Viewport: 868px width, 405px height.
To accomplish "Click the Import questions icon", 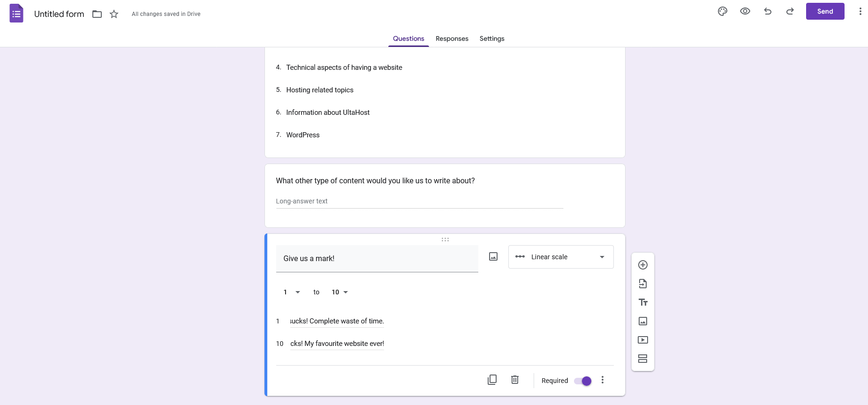I will [643, 284].
